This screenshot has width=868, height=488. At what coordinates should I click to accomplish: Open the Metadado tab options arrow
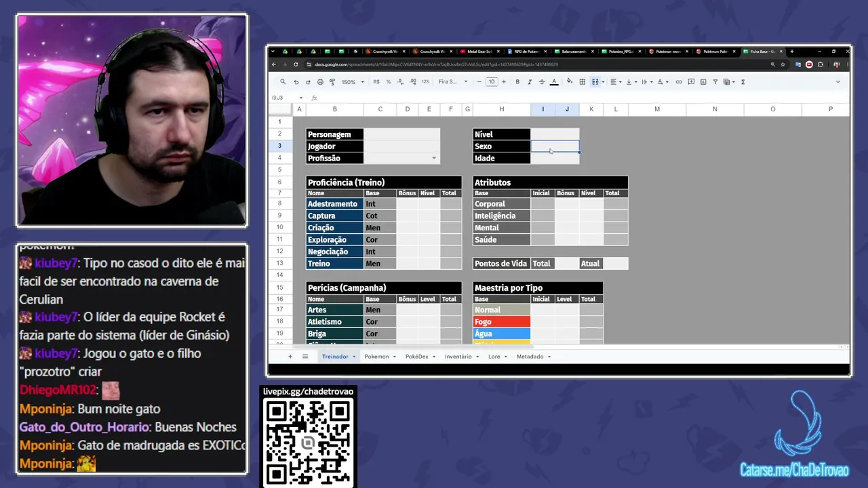coord(549,357)
